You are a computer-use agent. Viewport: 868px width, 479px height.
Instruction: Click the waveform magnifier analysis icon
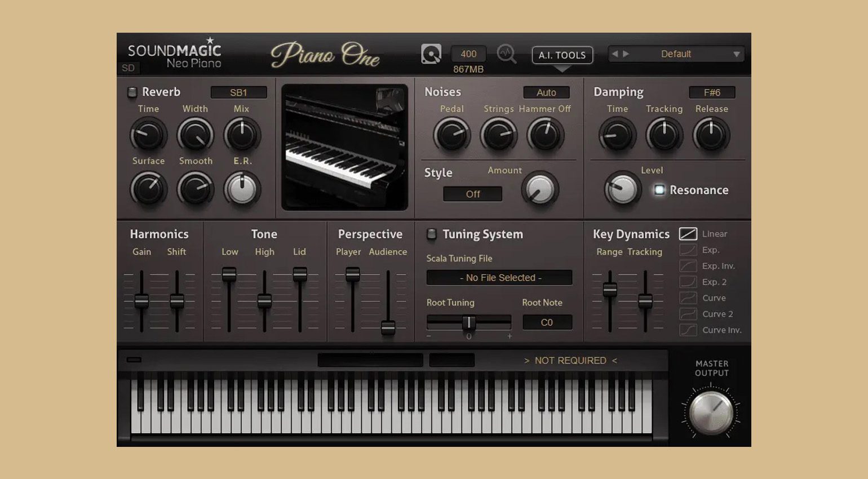(506, 54)
